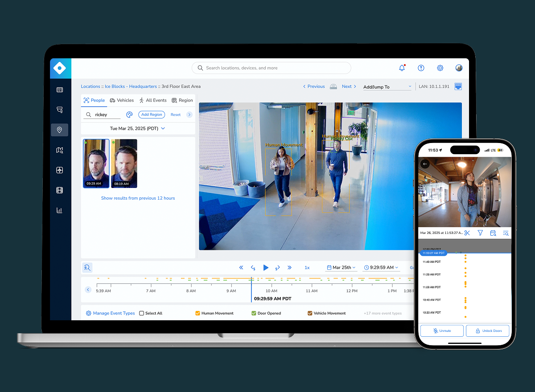Click Show results from previous 12 hours

coord(138,198)
